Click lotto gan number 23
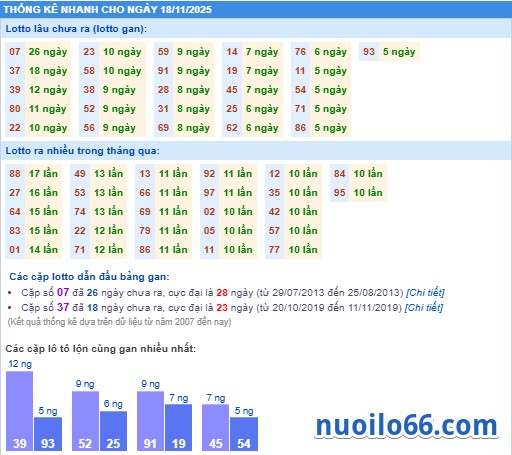 [89, 52]
